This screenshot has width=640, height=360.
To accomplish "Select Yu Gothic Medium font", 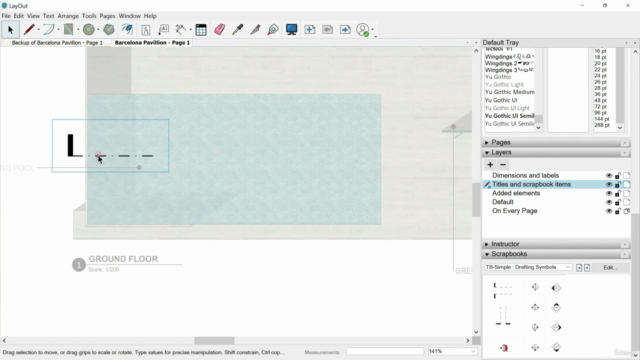I will 509,92.
